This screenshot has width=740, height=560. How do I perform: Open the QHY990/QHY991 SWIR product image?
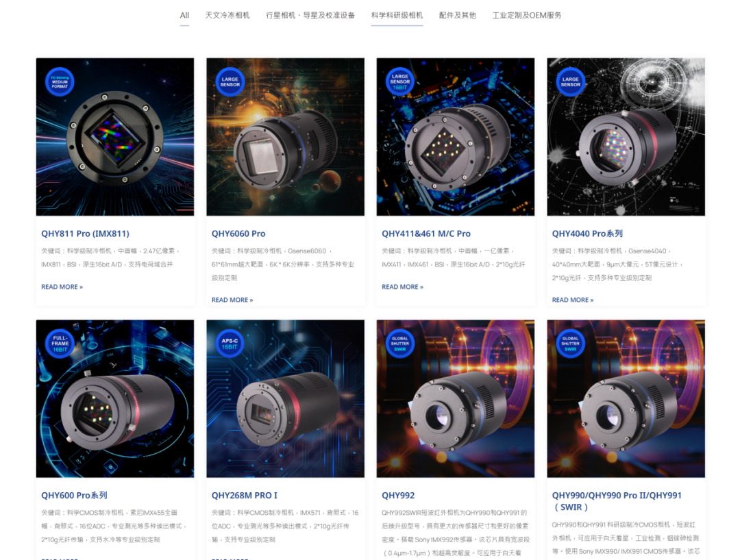[626, 399]
